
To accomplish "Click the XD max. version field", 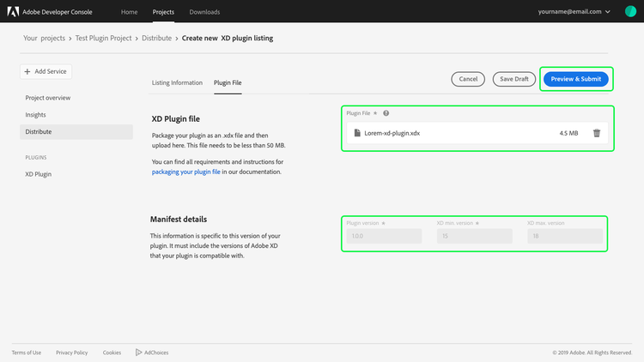I will point(565,236).
